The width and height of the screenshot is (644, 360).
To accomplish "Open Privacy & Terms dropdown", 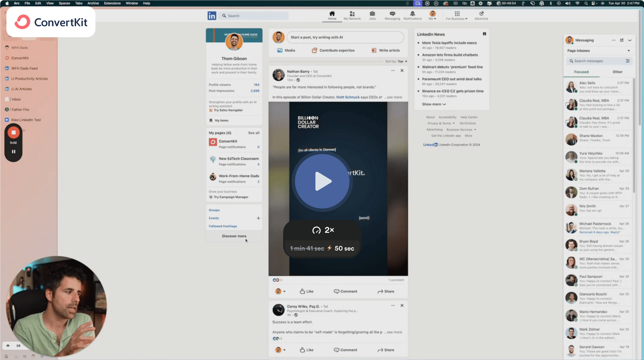I will (x=441, y=123).
